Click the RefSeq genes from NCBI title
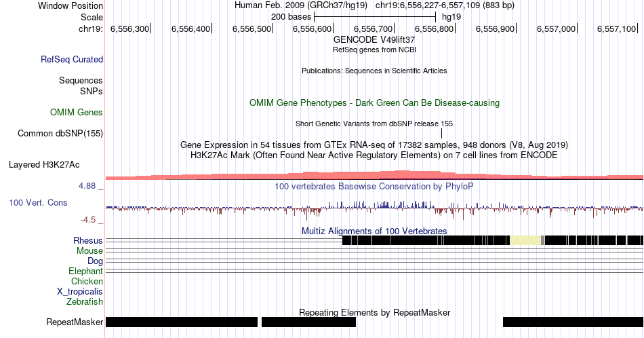Screen dimensions: 644x338 pos(374,50)
